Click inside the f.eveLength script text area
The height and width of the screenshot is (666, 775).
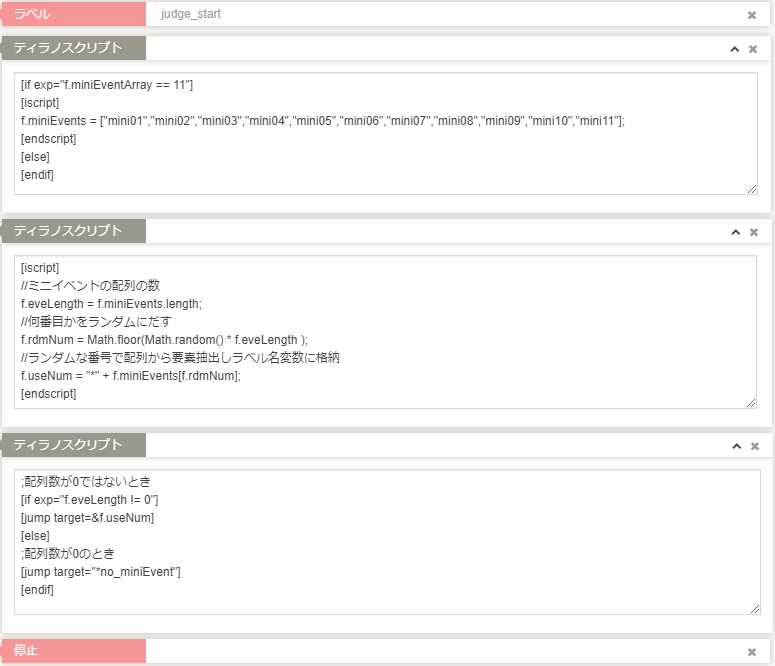[x=386, y=330]
